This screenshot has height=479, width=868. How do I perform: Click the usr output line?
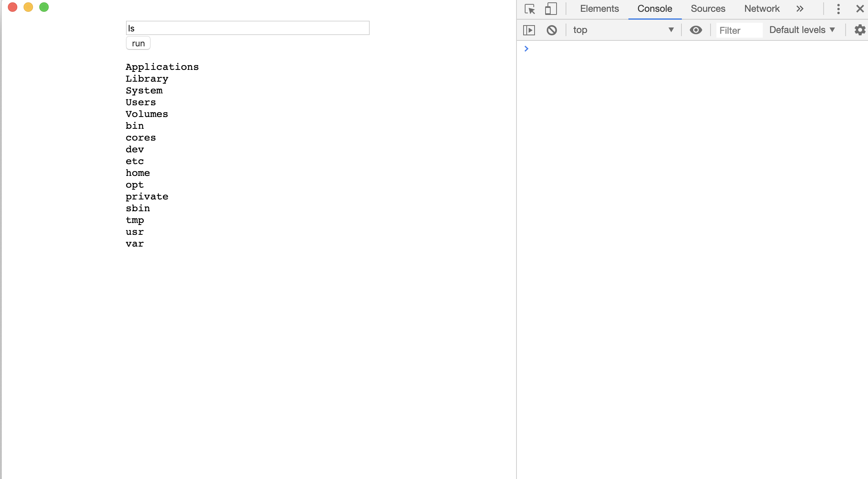135,232
